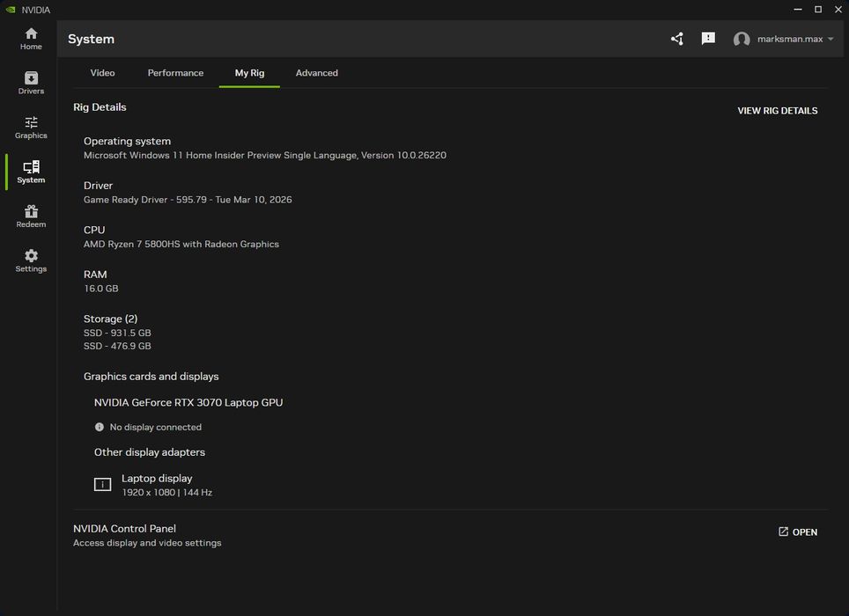Image resolution: width=849 pixels, height=616 pixels.
Task: Open the feedback icon in header
Action: tap(708, 39)
